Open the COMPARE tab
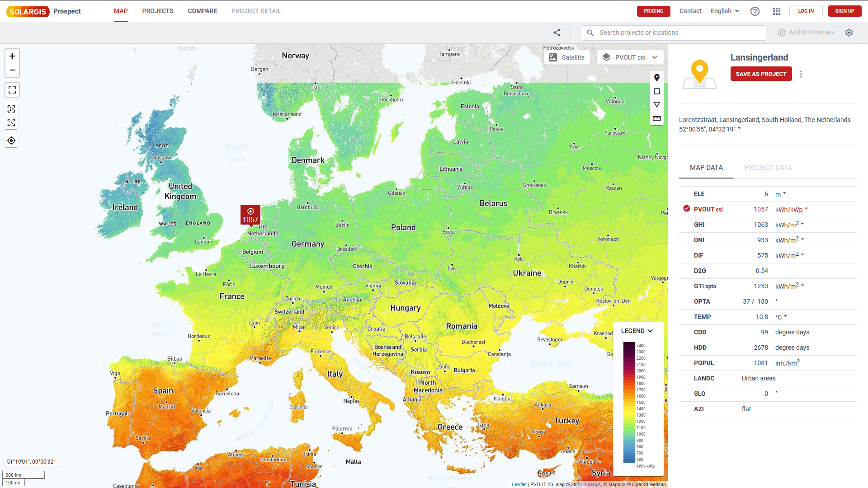This screenshot has width=868, height=488. click(x=203, y=11)
